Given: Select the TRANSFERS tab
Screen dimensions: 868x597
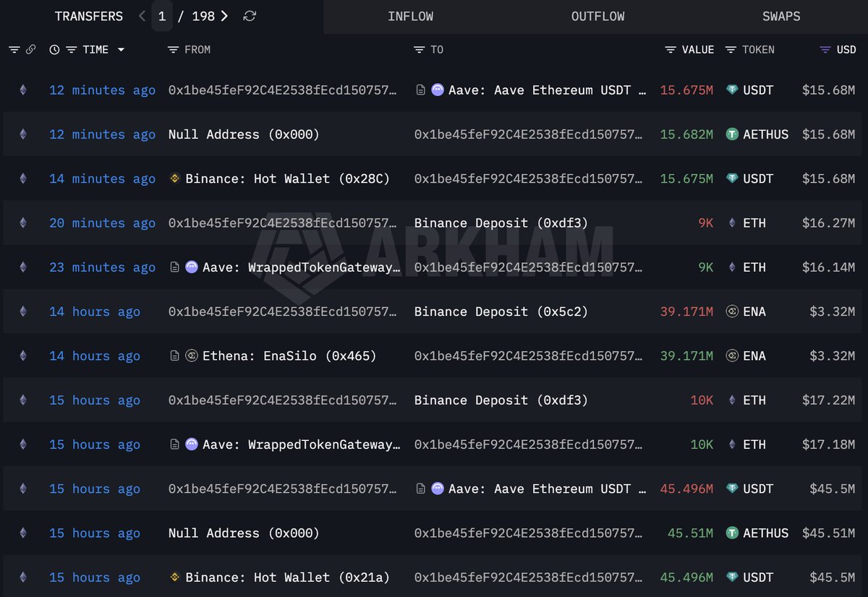Looking at the screenshot, I should [89, 16].
